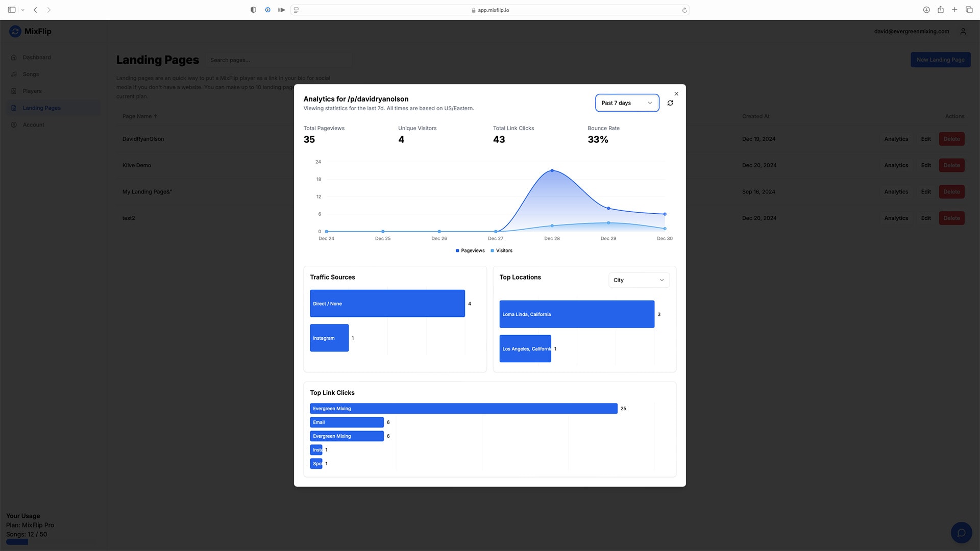Screen dimensions: 980x551
Task: Click the Players sidebar icon
Action: tap(14, 91)
